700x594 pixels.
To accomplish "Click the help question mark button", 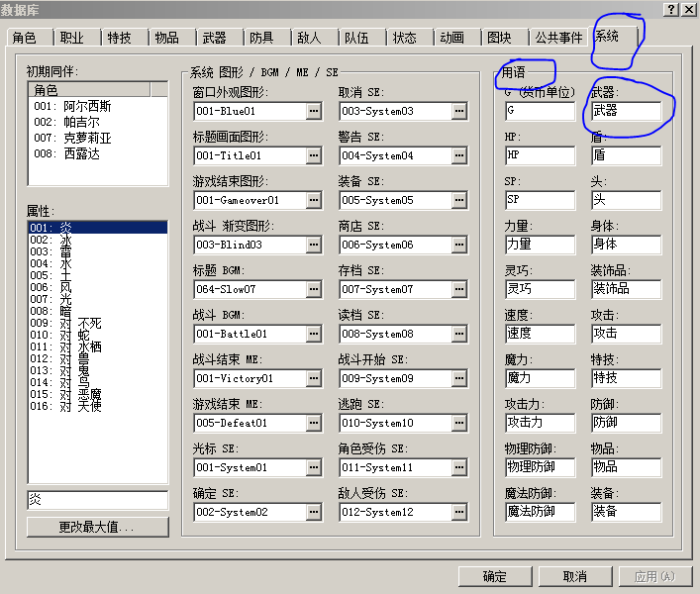I will 671,9.
